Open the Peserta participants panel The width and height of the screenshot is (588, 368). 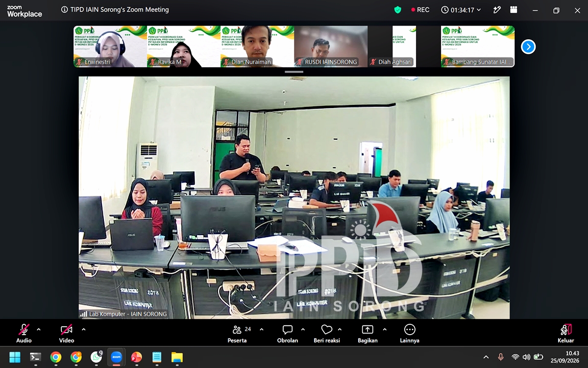pos(238,333)
